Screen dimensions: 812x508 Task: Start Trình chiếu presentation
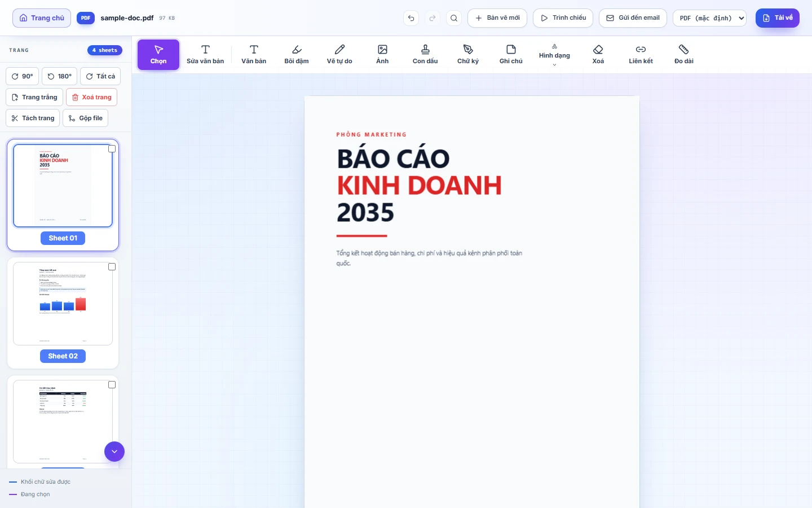click(563, 18)
